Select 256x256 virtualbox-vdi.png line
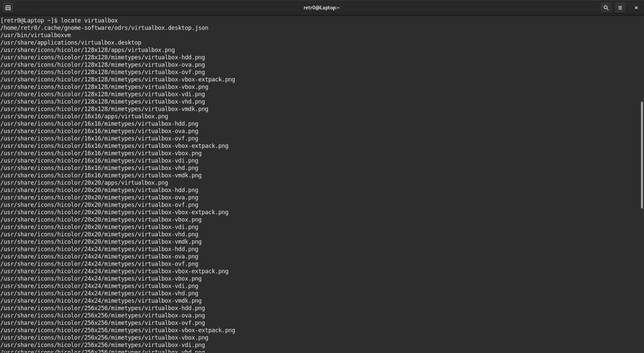 point(103,345)
